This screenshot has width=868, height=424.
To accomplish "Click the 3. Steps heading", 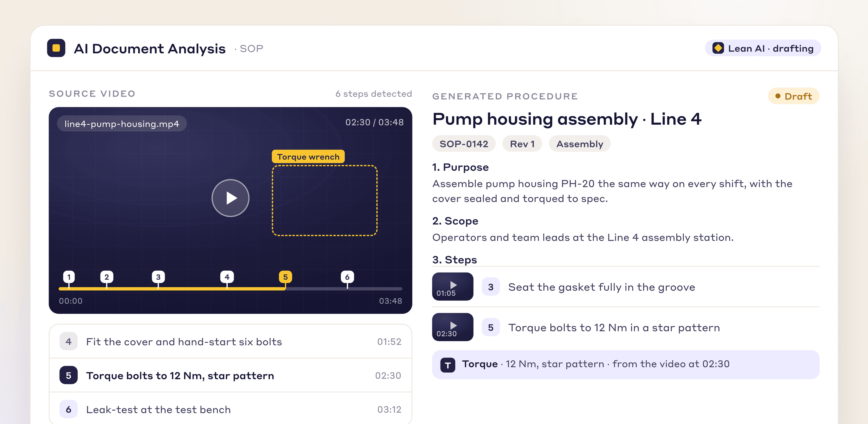I will 455,259.
